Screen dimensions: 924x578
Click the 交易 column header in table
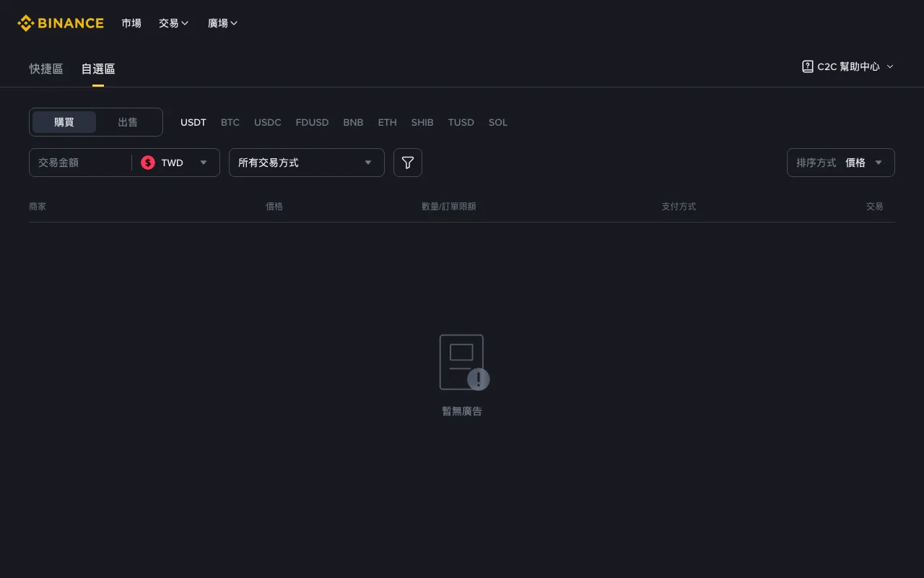tap(875, 206)
